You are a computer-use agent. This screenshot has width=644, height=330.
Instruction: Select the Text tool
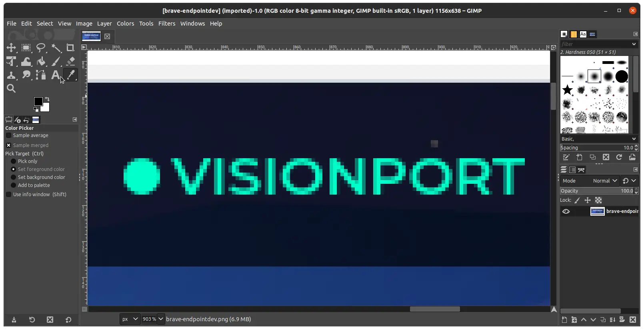tap(56, 75)
